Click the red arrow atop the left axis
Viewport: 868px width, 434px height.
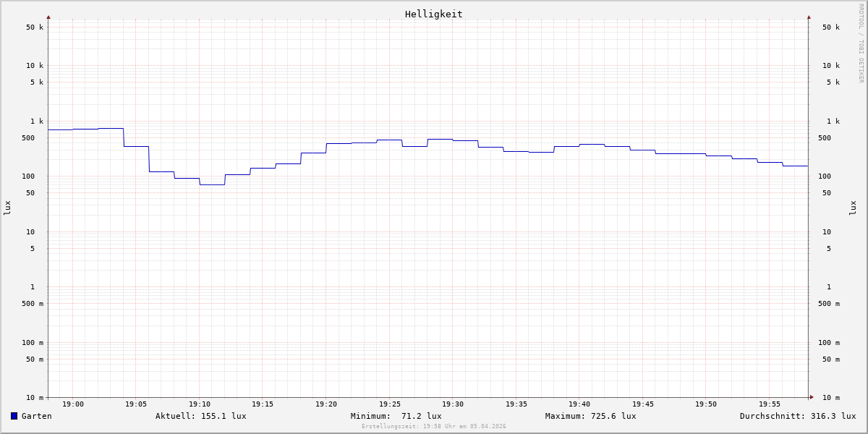48,17
